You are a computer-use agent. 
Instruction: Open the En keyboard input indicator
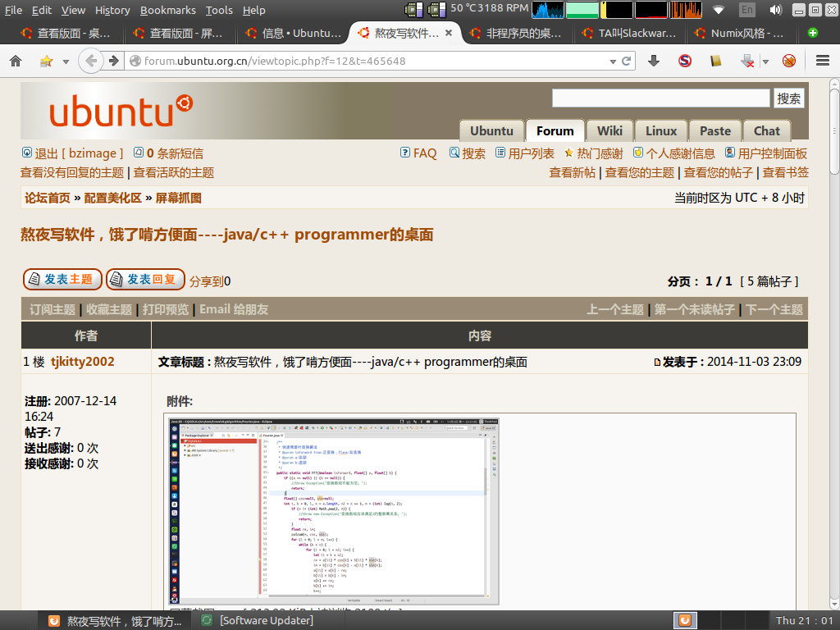click(x=746, y=10)
